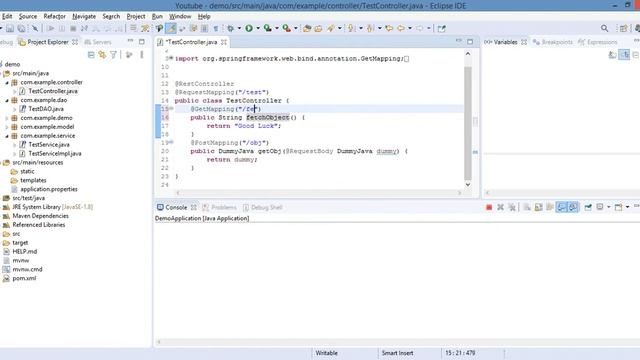The height and width of the screenshot is (360, 640).
Task: Click the Save icon in toolbar
Action: point(10,29)
